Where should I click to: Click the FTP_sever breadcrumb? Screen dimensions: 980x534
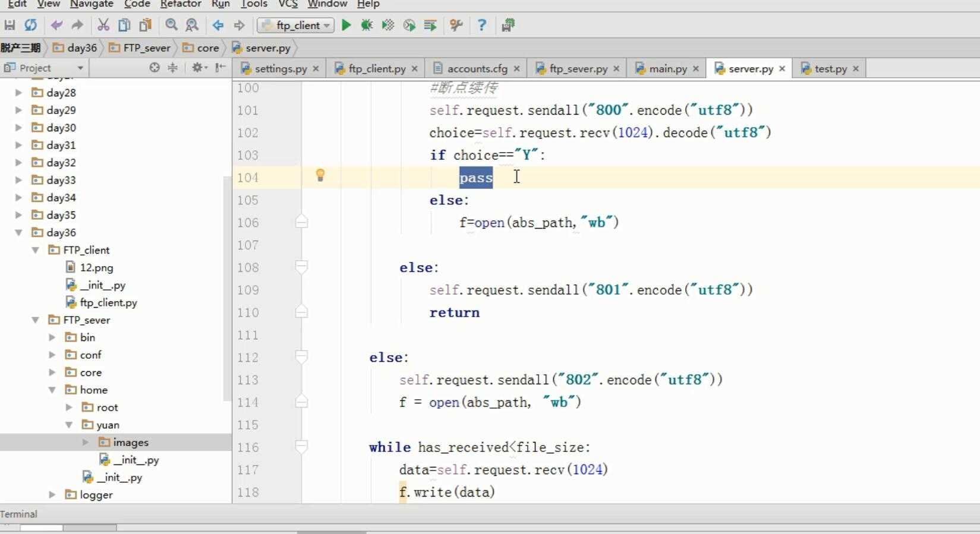[x=140, y=48]
